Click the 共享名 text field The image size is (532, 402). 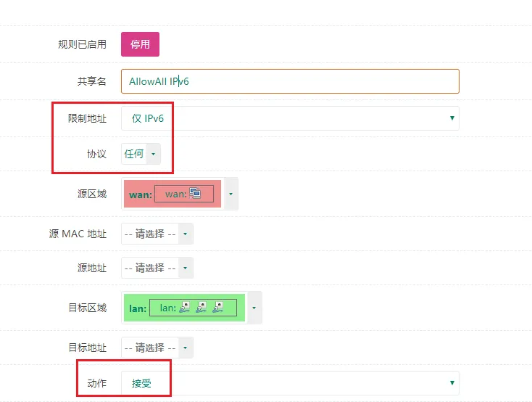coord(290,81)
